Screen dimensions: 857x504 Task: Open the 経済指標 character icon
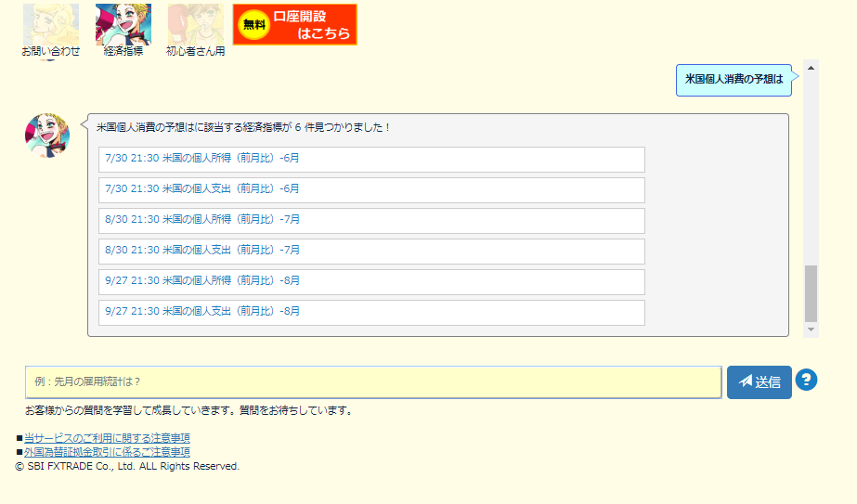click(x=123, y=25)
